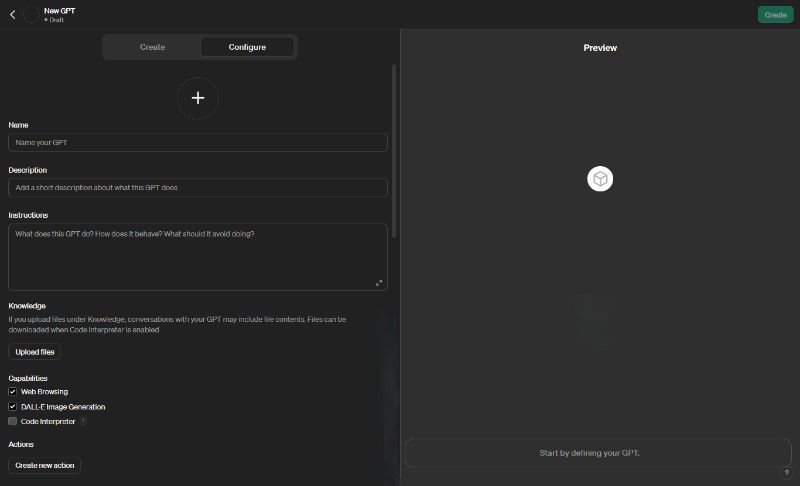Click the Knowledge section label
800x486 pixels.
27,305
